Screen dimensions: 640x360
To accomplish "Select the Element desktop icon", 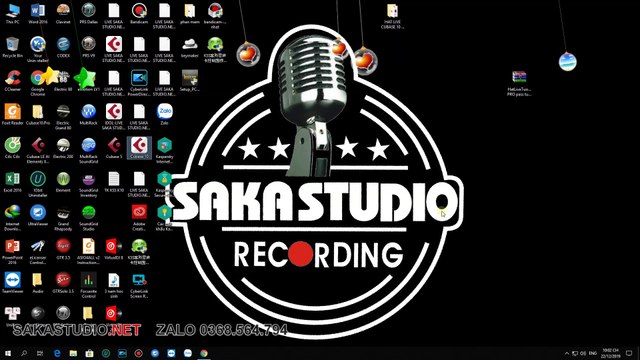I will click(63, 182).
